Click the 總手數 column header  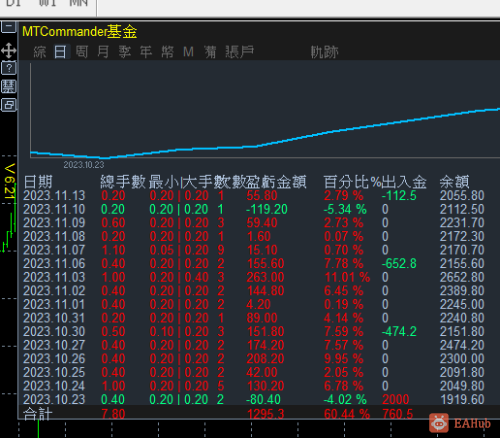[123, 182]
